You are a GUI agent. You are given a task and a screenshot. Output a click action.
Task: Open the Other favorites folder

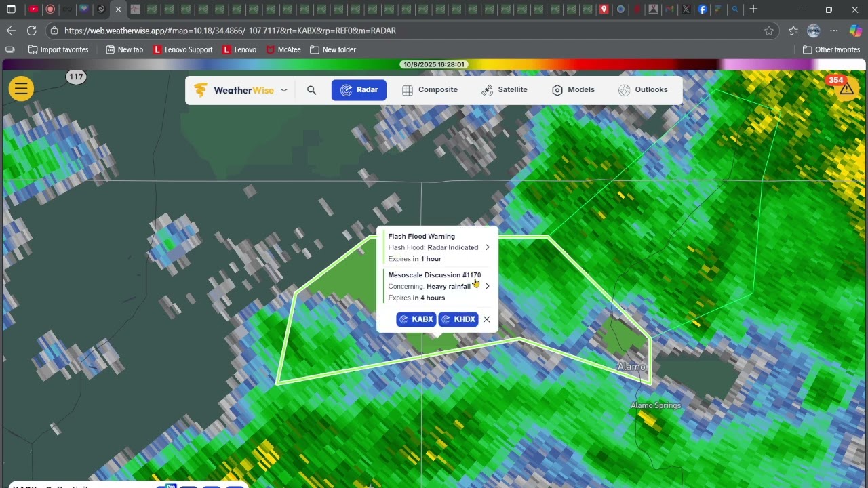(831, 49)
